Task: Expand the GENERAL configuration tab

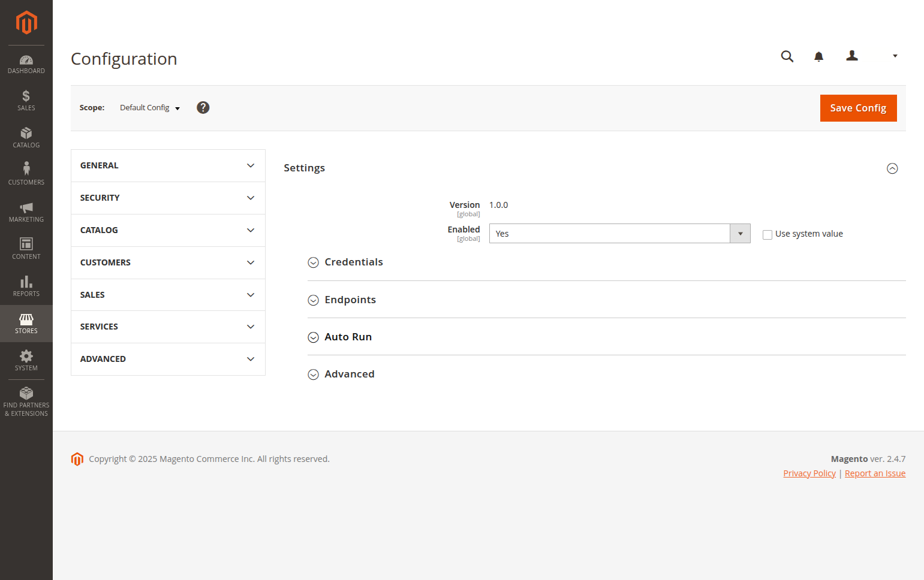Action: pos(168,165)
